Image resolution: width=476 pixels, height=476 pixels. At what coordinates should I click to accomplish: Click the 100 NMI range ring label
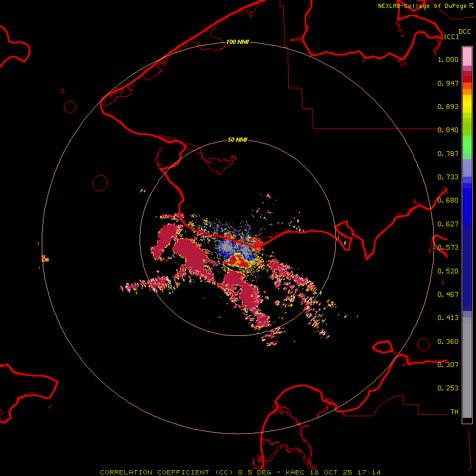point(237,42)
